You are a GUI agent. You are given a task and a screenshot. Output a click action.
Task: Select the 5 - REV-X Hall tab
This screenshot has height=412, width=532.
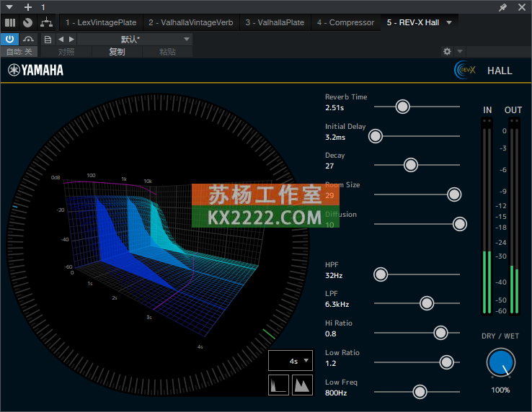click(413, 23)
